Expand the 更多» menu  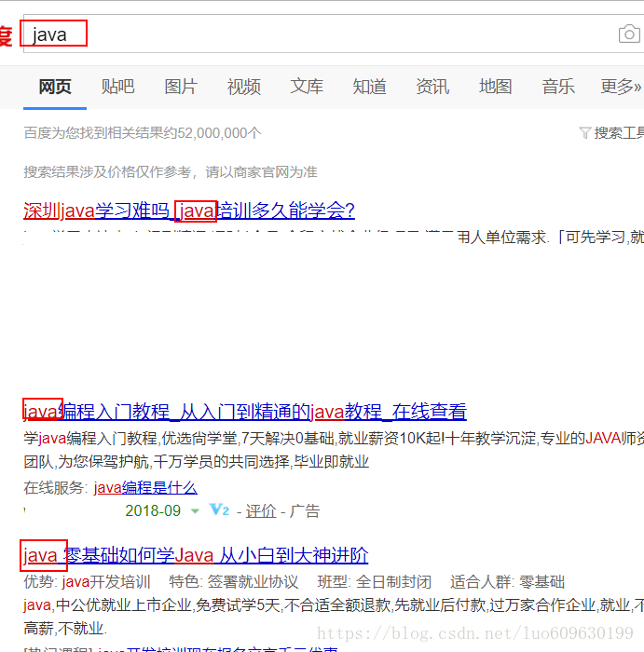(x=621, y=87)
